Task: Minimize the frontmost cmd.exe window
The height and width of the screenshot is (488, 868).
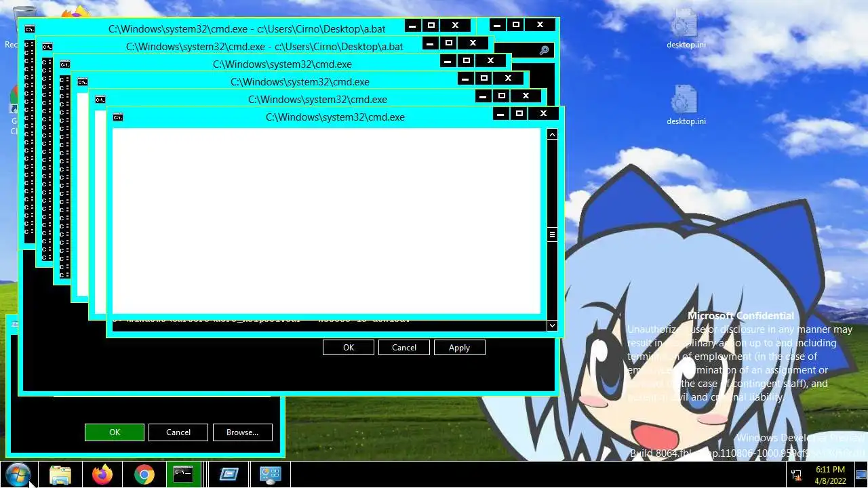Action: click(x=500, y=114)
